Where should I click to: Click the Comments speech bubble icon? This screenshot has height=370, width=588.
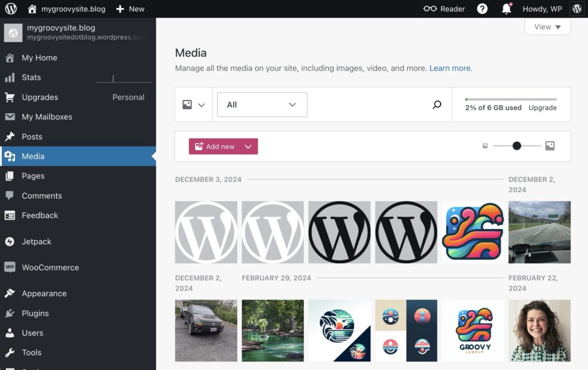point(10,195)
